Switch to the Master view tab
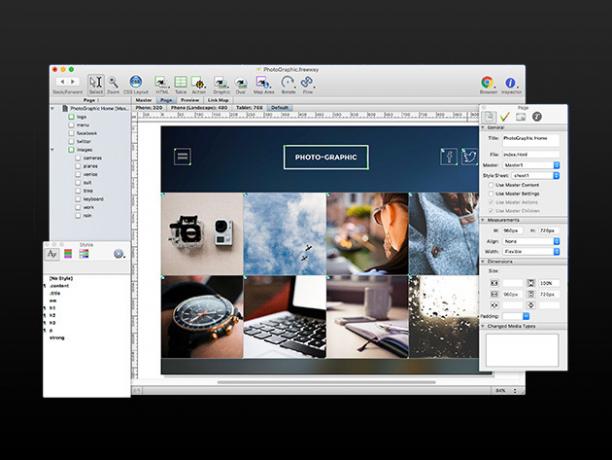Image resolution: width=612 pixels, height=460 pixels. coord(144,100)
